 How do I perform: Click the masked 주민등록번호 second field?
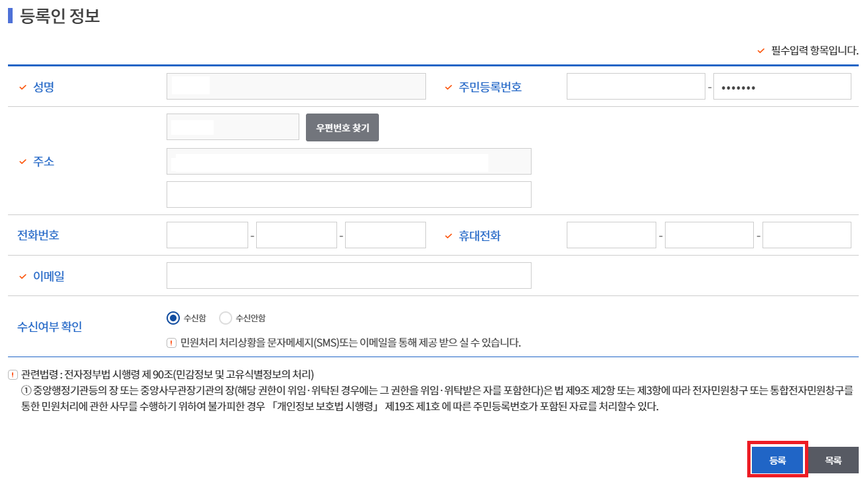[782, 86]
